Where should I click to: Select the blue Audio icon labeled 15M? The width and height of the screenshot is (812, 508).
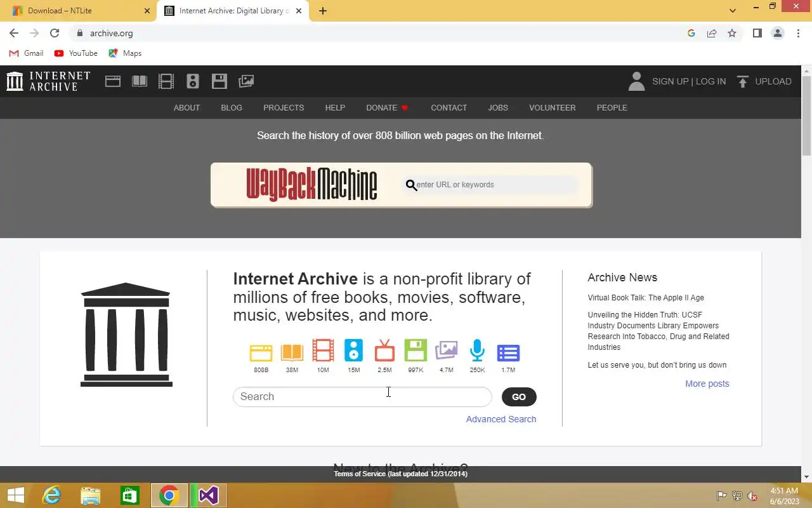click(x=353, y=351)
